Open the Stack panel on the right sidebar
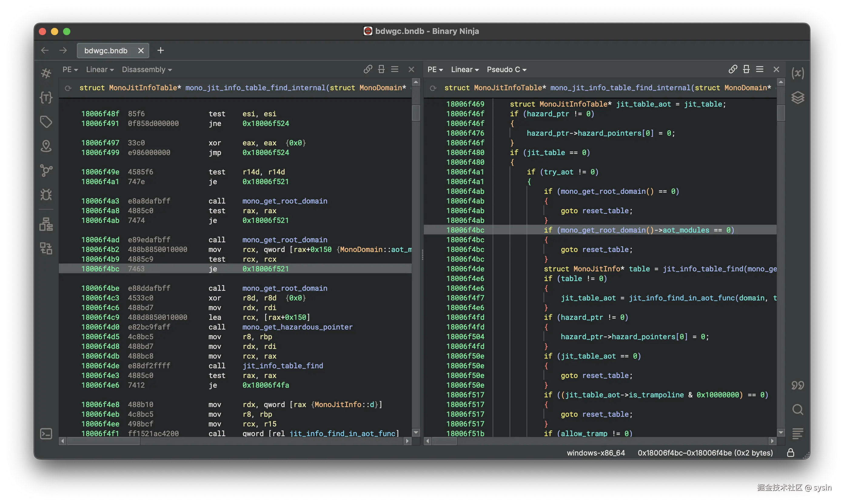Screen dimensions: 844x504 pos(798,98)
